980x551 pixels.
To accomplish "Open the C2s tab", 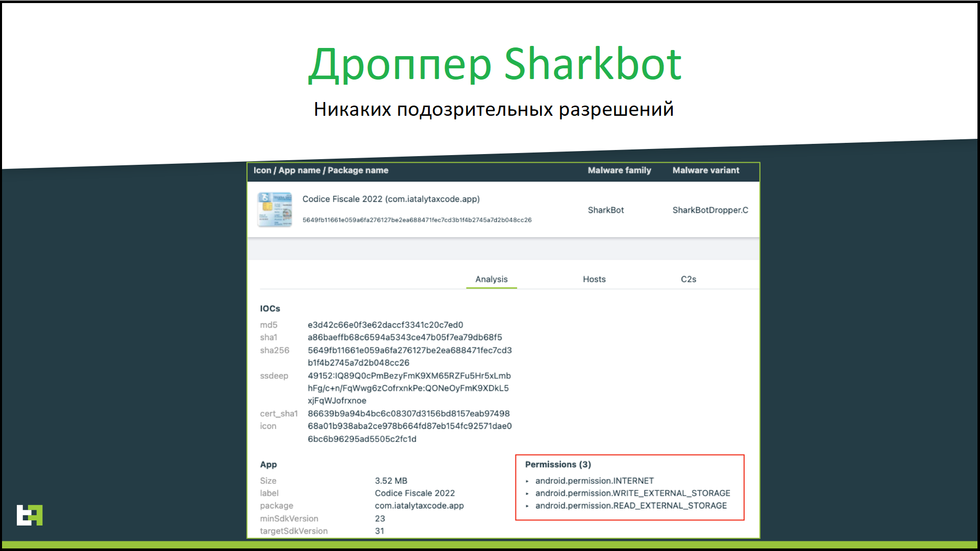I will click(688, 279).
